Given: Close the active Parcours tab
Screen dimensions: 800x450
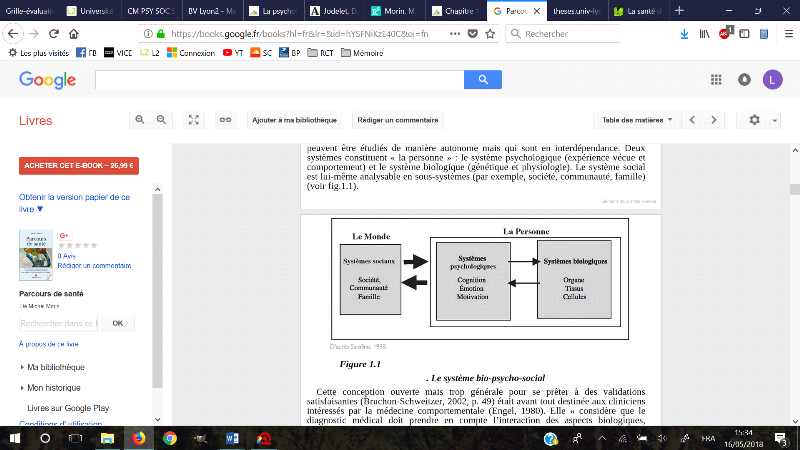Looking at the screenshot, I should [x=537, y=11].
